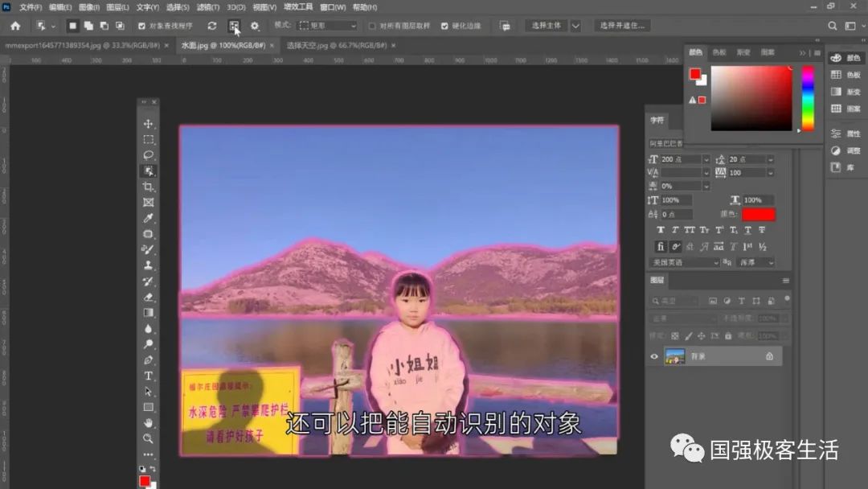
Task: Open the Properties (属性) side panel
Action: pyautogui.click(x=846, y=134)
